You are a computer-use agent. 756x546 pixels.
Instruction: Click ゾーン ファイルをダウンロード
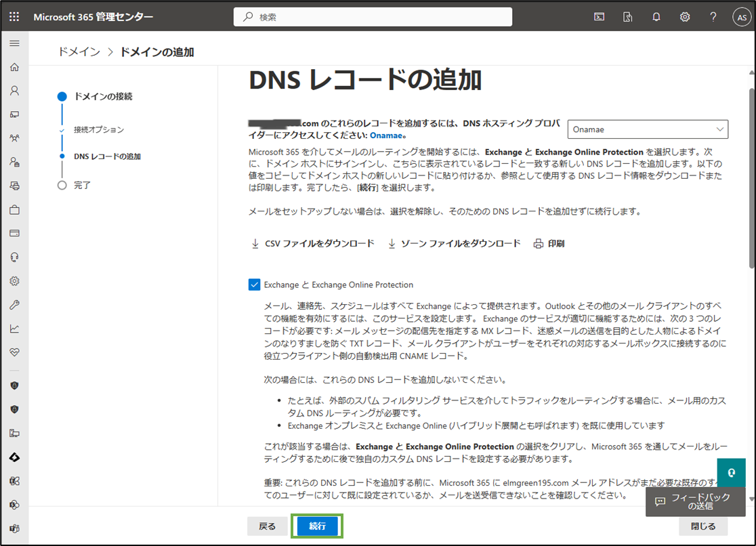[x=454, y=244]
